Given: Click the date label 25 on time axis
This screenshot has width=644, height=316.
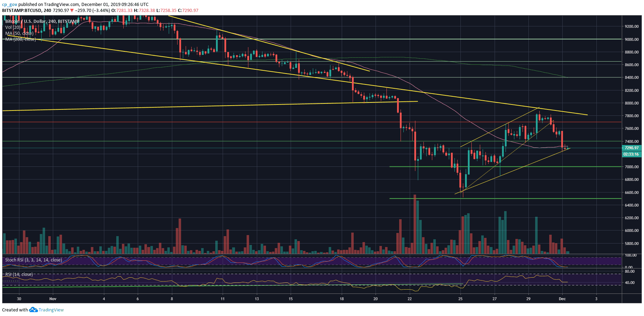Looking at the screenshot, I should (460, 299).
